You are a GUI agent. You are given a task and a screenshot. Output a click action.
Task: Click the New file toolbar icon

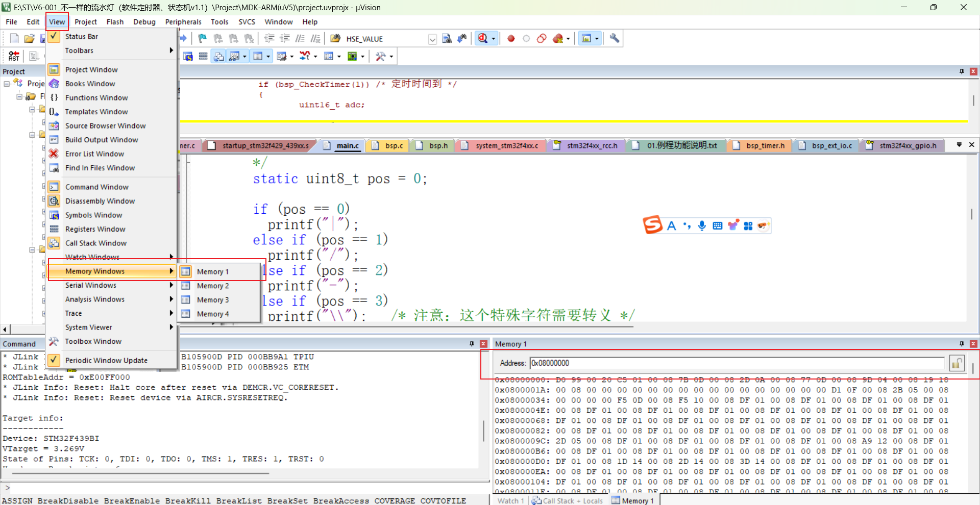(x=14, y=38)
